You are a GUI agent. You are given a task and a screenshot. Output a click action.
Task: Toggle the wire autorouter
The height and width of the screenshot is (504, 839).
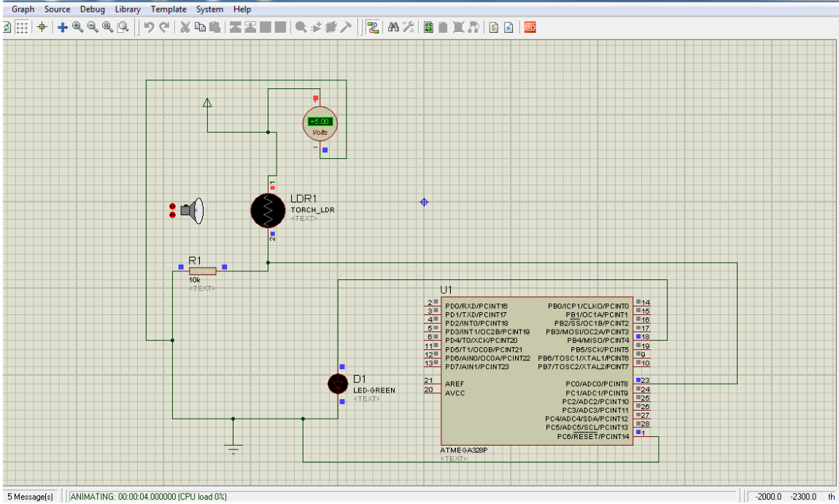pyautogui.click(x=372, y=27)
